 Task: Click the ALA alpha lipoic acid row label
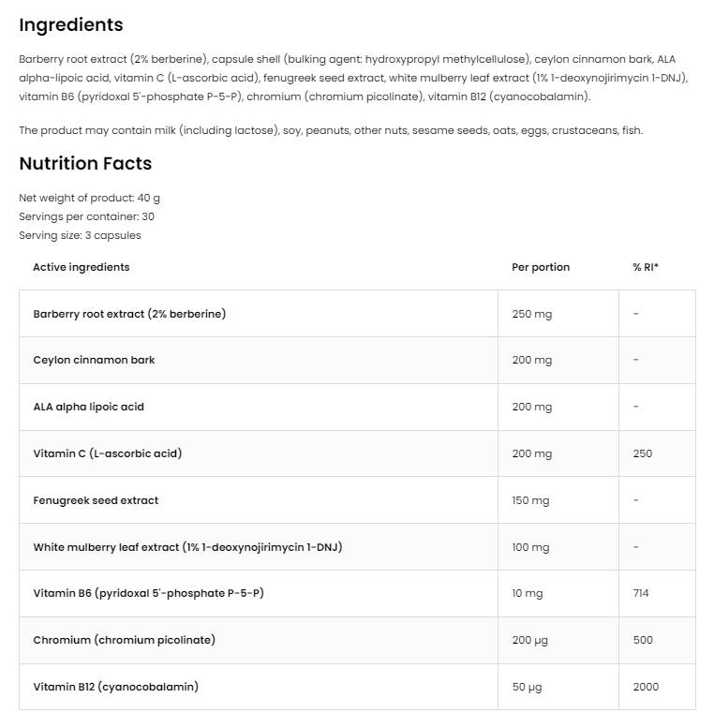(x=88, y=407)
